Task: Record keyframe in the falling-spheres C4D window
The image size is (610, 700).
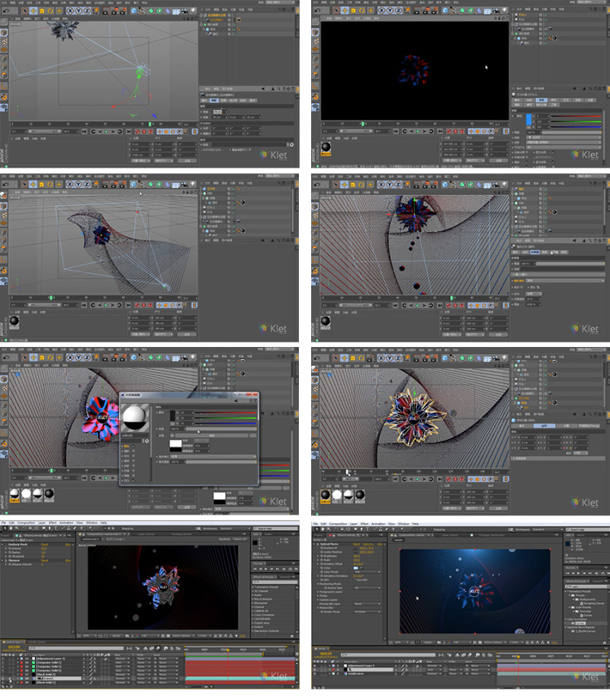Action: pos(449,305)
